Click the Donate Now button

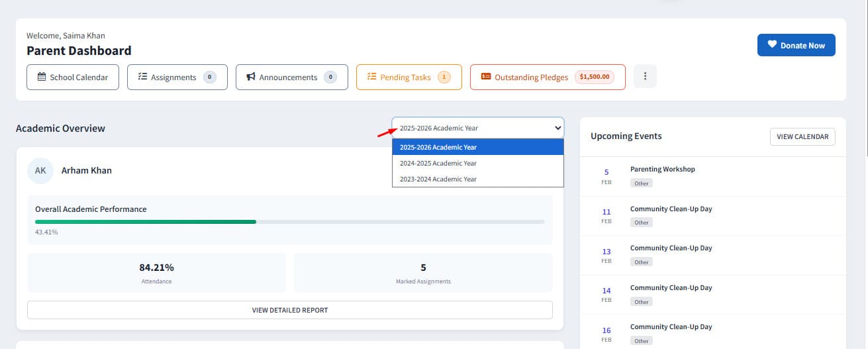[796, 45]
